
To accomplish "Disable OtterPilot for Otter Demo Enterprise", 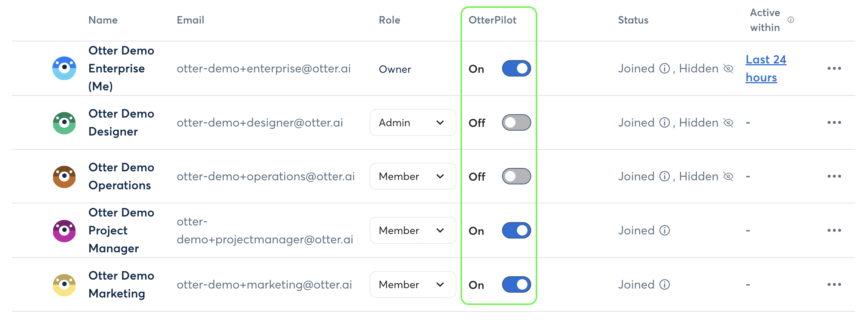I will (x=516, y=68).
